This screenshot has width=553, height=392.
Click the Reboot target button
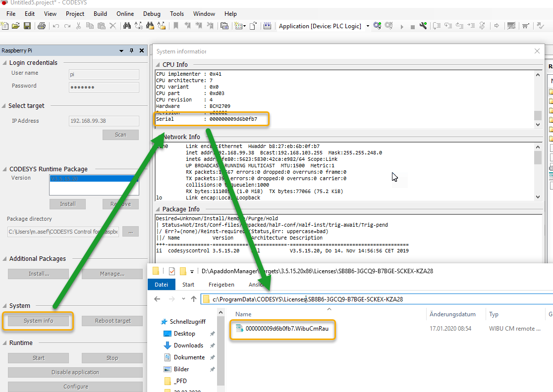click(x=113, y=321)
